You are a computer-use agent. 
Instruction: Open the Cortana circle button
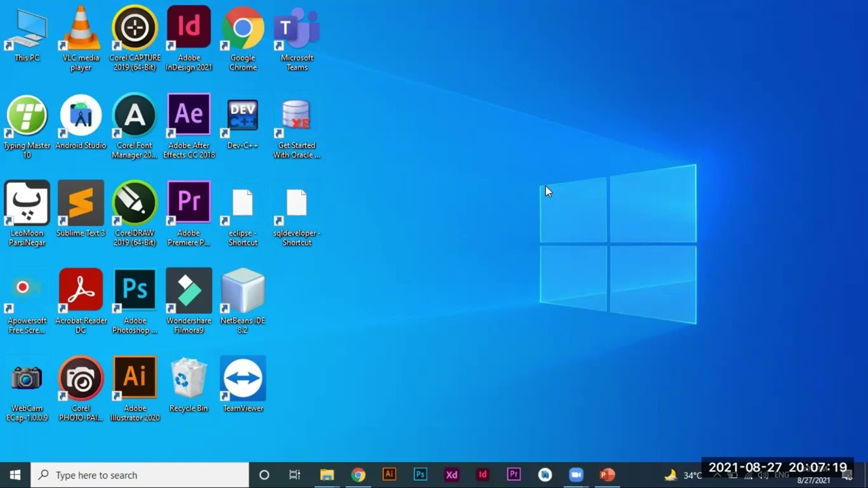pos(264,475)
